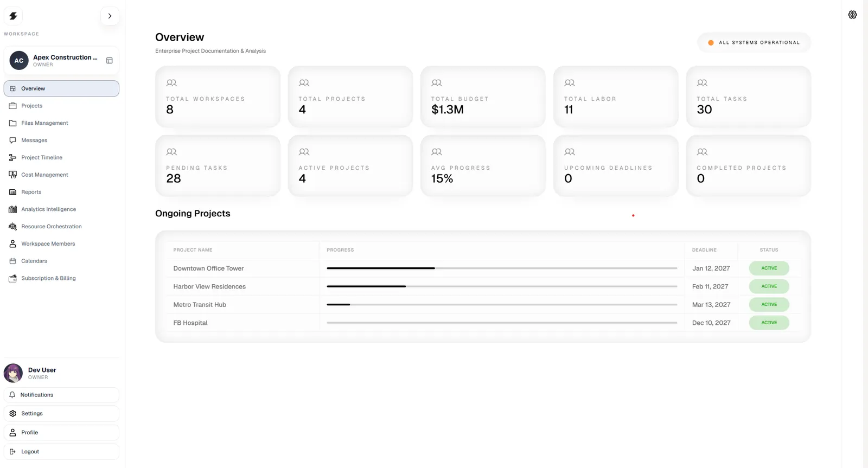Click the All Systems Operational status badge
This screenshot has height=468, width=868.
754,42
